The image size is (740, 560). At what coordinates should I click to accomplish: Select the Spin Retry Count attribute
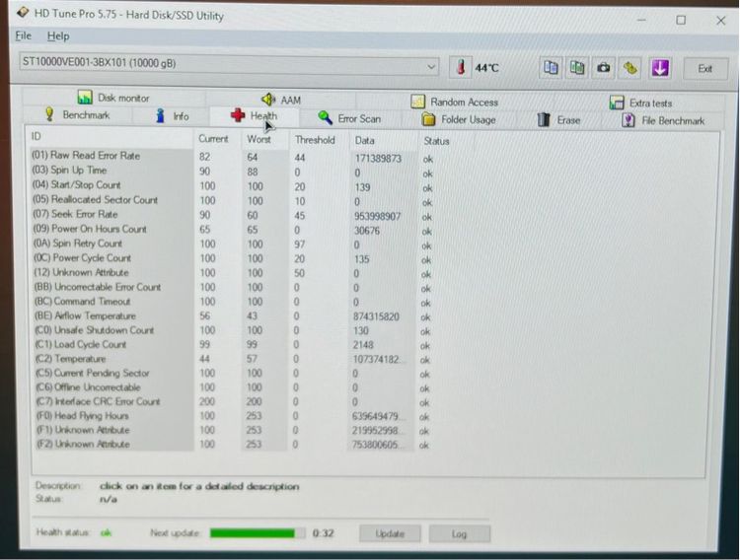coord(78,243)
